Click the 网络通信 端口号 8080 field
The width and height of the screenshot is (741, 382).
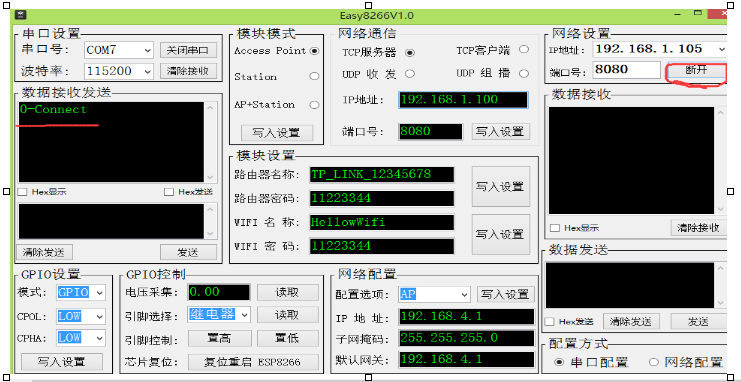(x=431, y=131)
